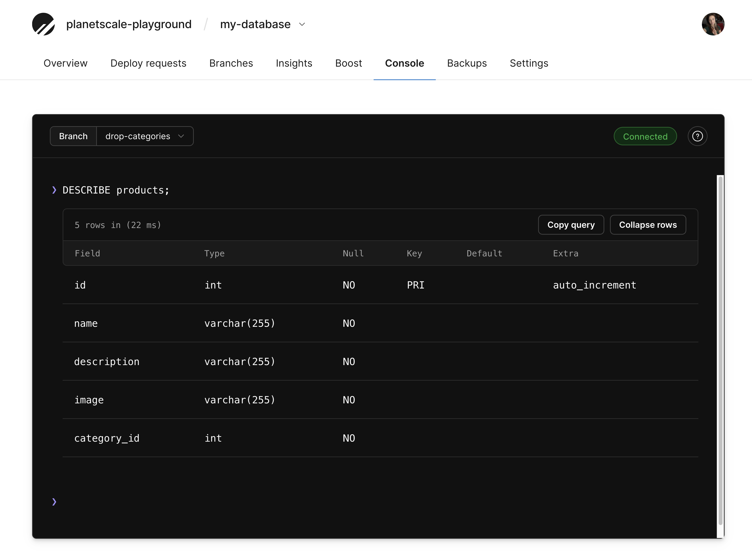Select the category_id row in results
Viewport: 752px width, 560px height.
(x=380, y=438)
